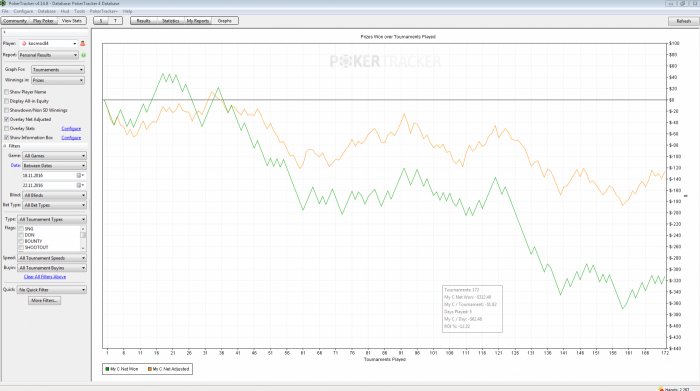Screen dimensions: 700x391
Task: Open the Configure menu
Action: click(23, 11)
